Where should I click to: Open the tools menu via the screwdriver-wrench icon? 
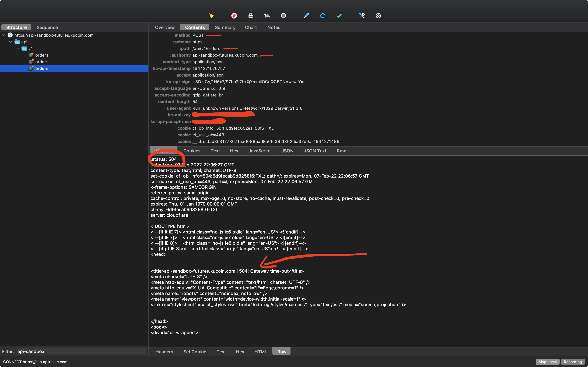(x=362, y=16)
